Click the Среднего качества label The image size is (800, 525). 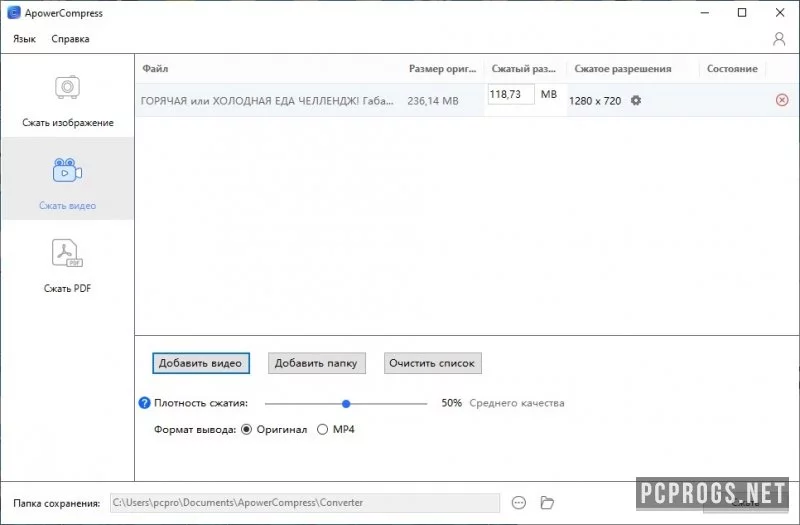(517, 403)
